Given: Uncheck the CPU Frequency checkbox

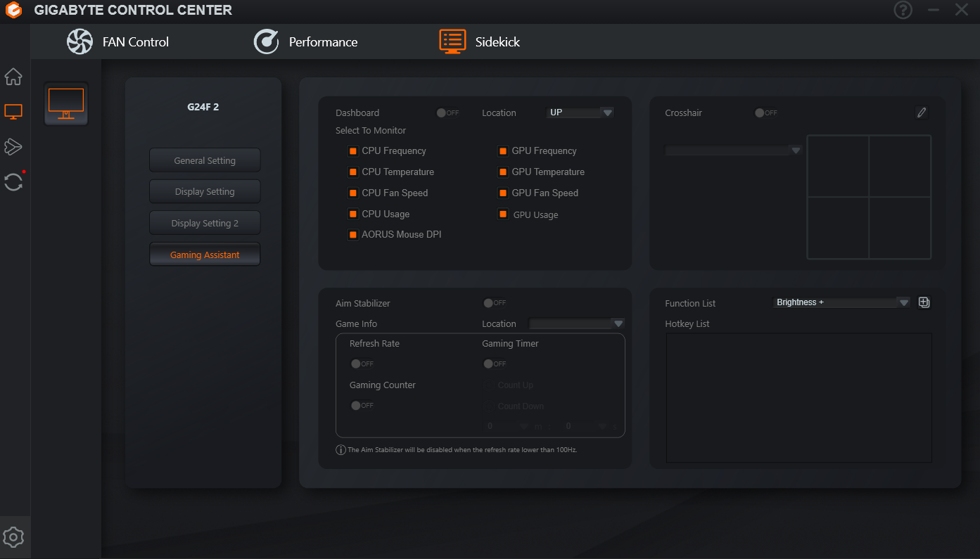Looking at the screenshot, I should (x=353, y=151).
